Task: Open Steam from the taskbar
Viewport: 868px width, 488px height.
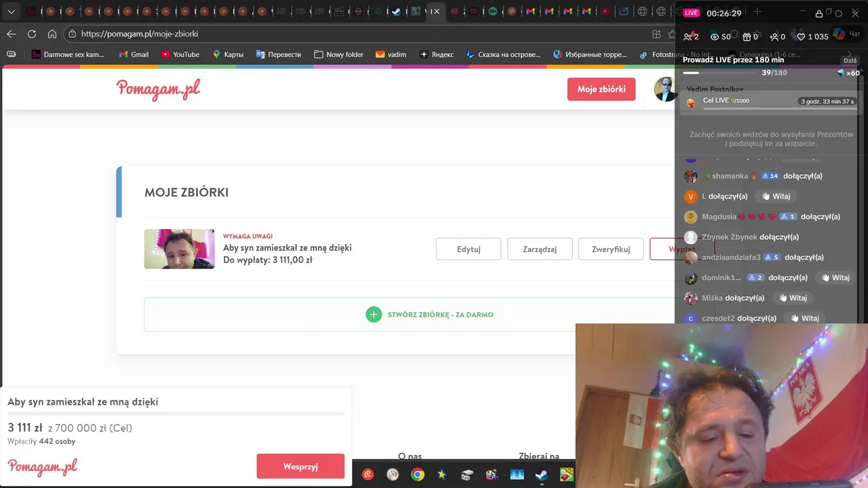Action: click(x=541, y=474)
